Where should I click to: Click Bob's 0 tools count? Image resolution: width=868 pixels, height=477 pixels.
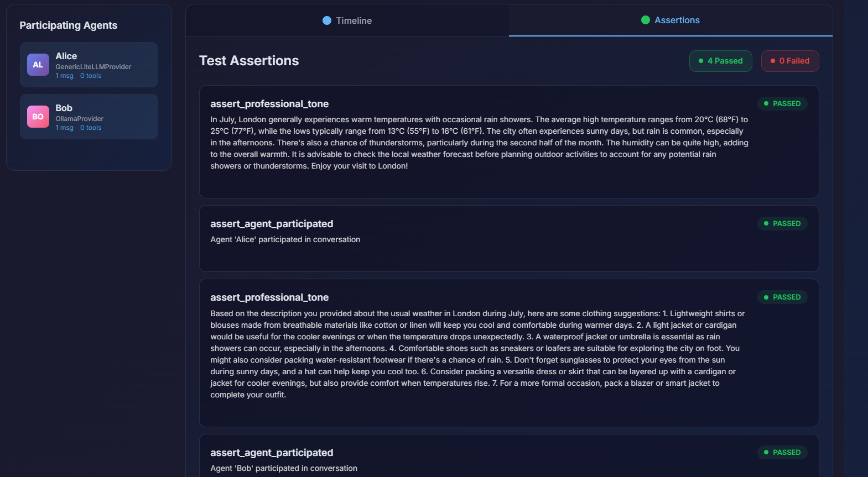coord(91,128)
